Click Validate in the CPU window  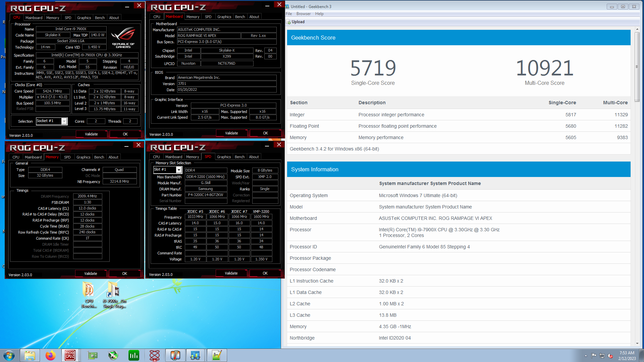coord(91,134)
